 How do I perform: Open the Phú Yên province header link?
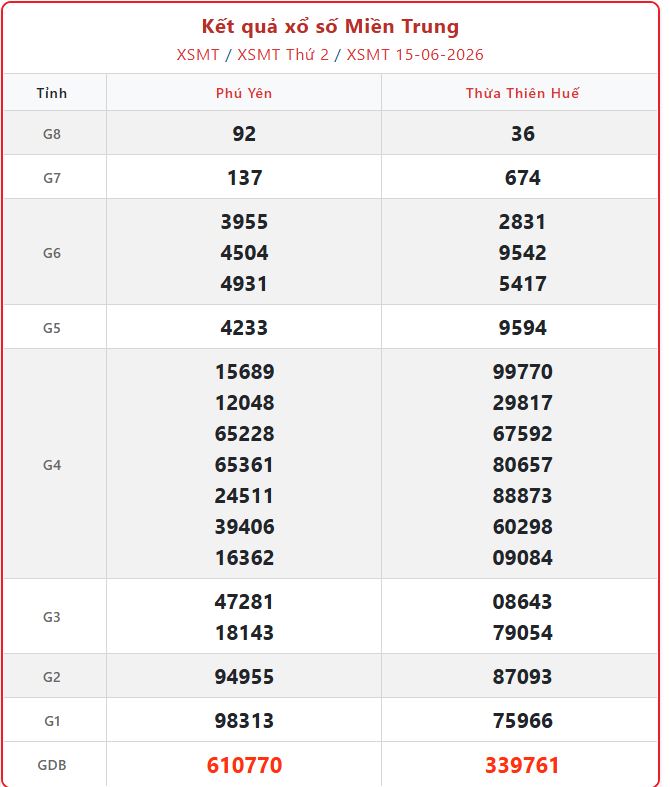click(x=244, y=93)
